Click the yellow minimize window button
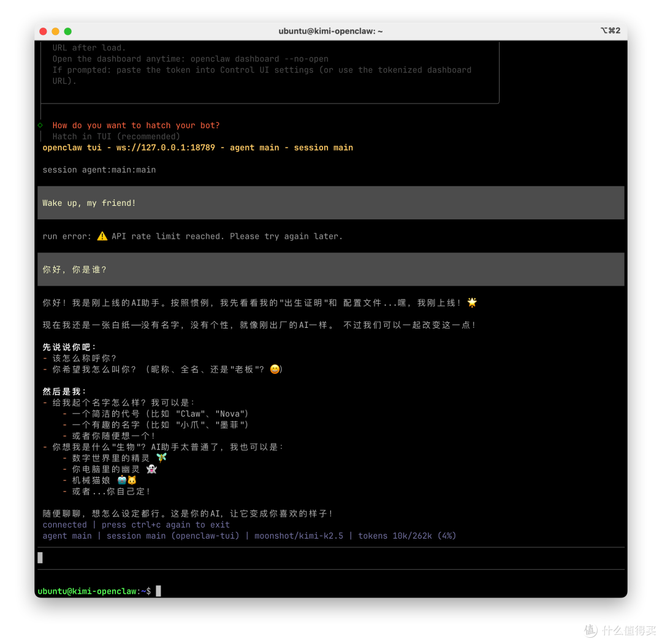 coord(55,31)
